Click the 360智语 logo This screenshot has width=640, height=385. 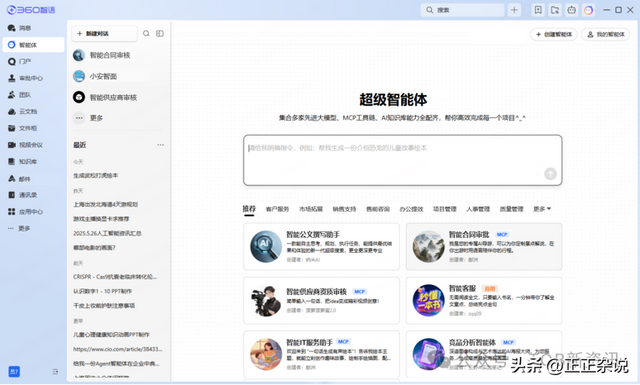click(x=31, y=10)
